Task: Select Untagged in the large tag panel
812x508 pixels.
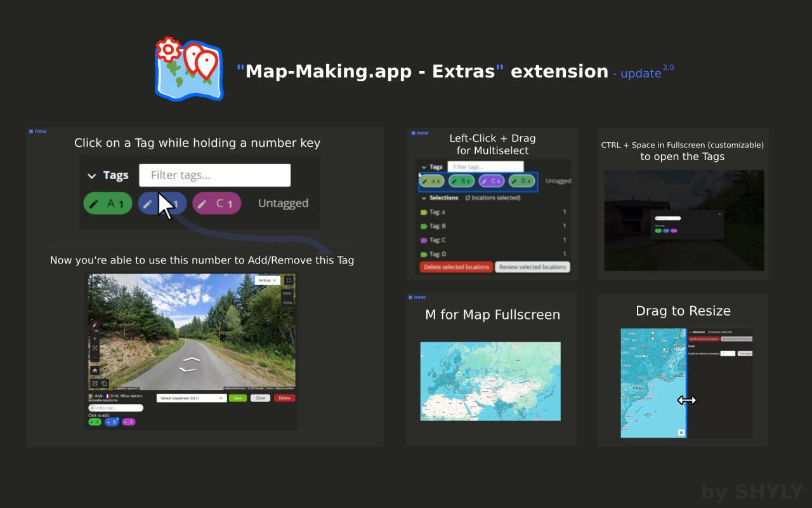Action: pyautogui.click(x=283, y=203)
